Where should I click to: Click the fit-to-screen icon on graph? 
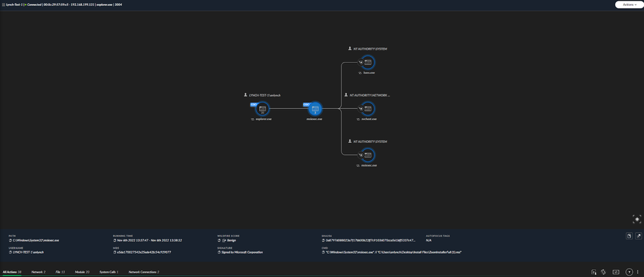click(x=633, y=219)
